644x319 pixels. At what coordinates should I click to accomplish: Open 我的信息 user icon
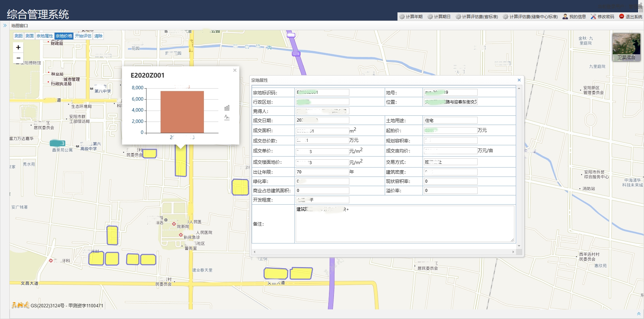coord(565,16)
